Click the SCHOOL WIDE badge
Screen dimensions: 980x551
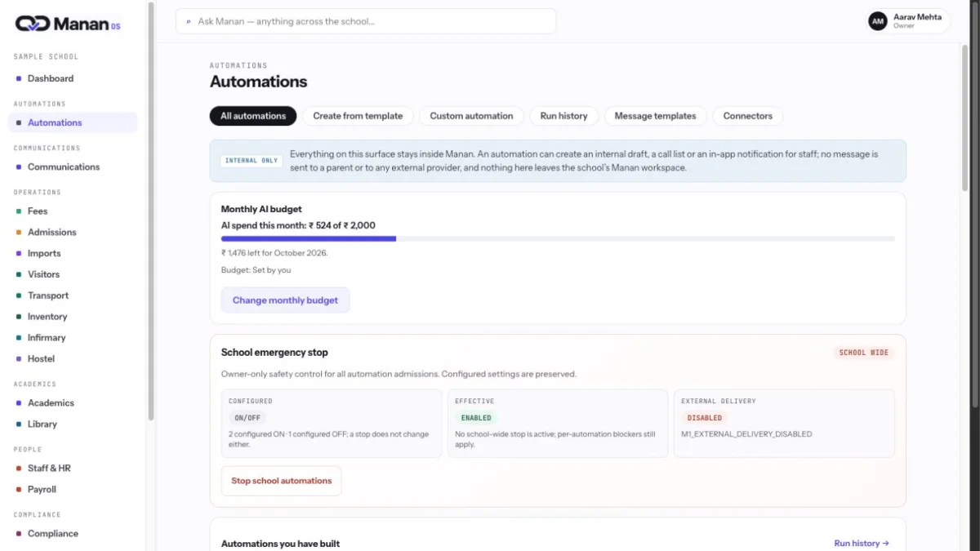(x=864, y=353)
